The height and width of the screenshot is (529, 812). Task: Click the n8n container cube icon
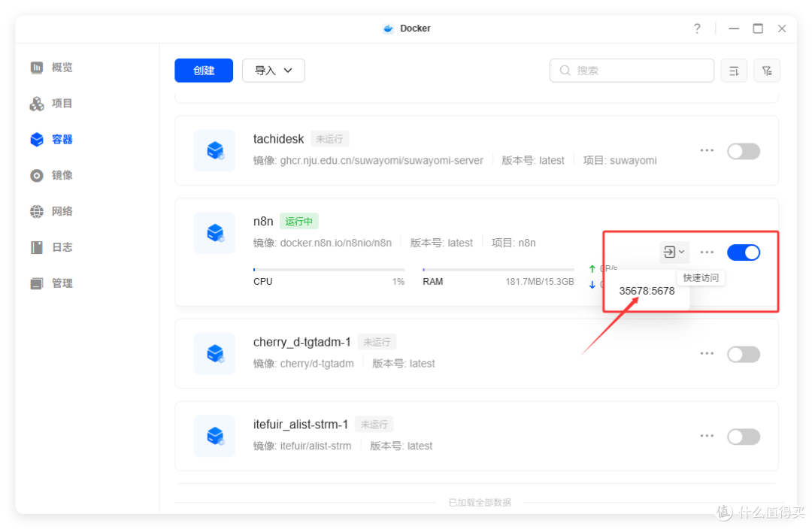pyautogui.click(x=214, y=233)
